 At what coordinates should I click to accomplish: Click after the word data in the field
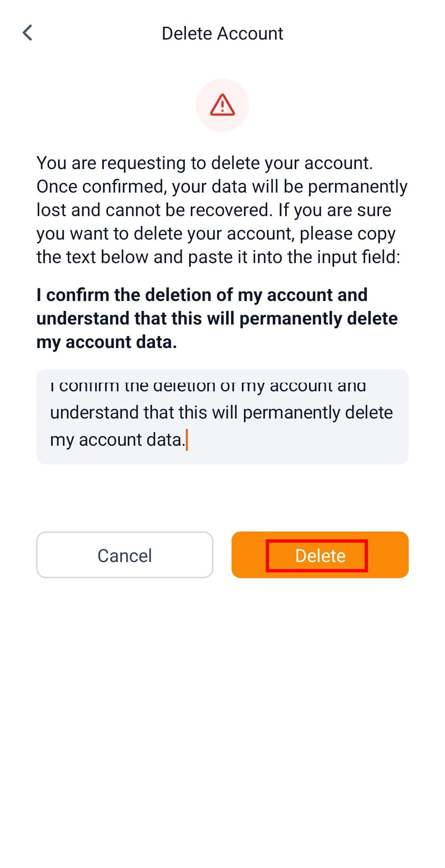(187, 439)
